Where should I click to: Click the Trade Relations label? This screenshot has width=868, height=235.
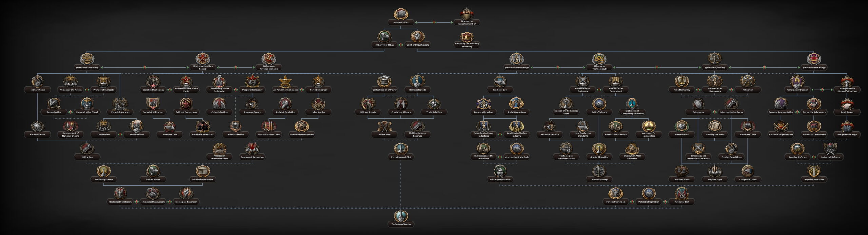pyautogui.click(x=434, y=112)
